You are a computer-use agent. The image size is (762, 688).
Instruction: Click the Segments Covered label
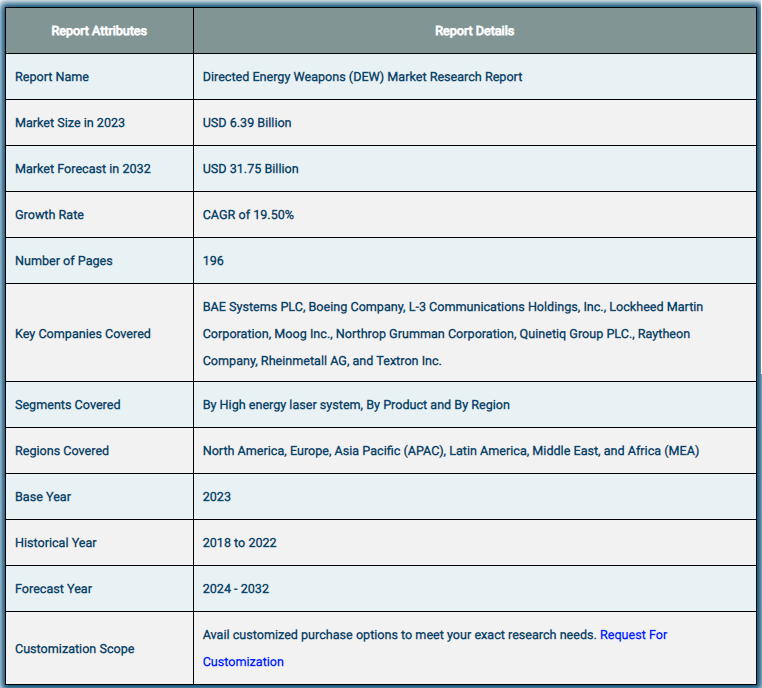(68, 405)
